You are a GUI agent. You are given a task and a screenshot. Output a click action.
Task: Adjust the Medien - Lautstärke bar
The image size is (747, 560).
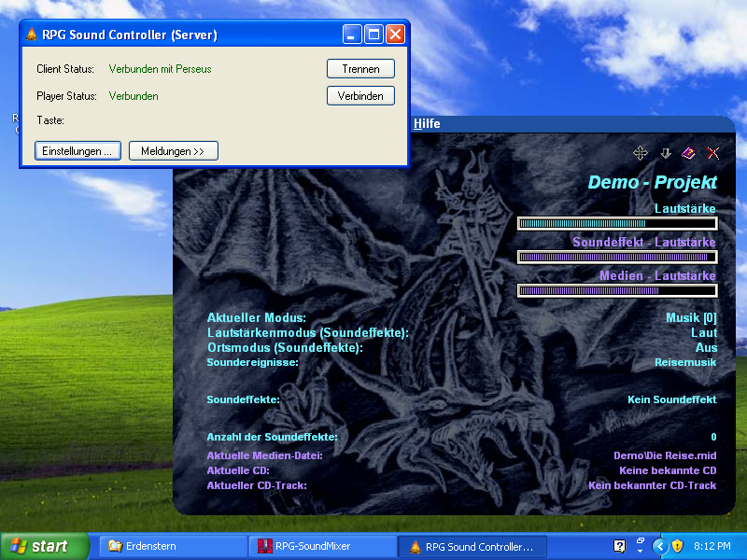617,290
